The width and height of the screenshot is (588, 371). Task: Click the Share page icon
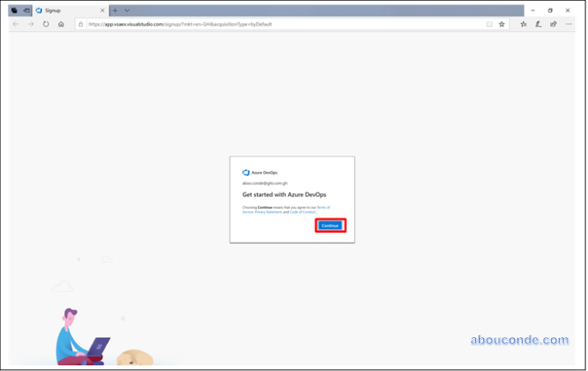point(553,24)
